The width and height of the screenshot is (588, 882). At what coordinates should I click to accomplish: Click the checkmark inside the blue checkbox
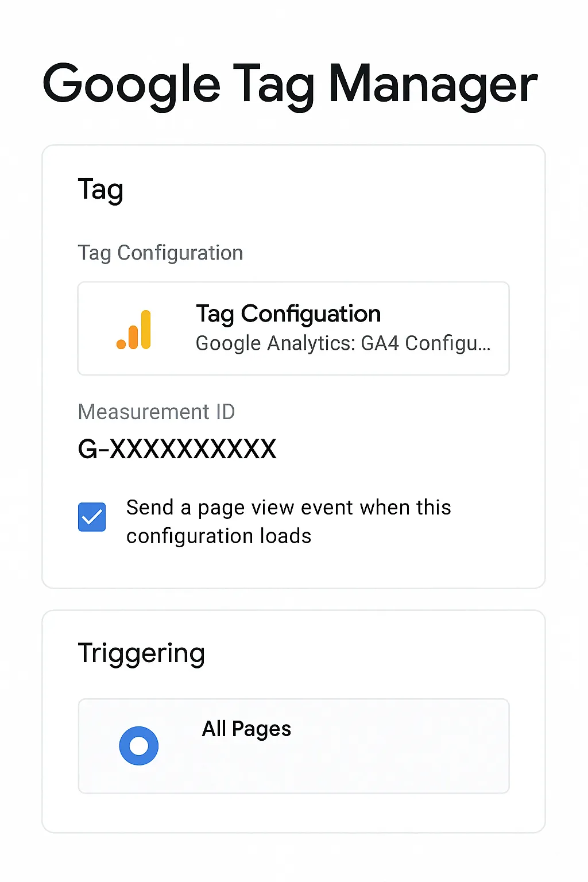pyautogui.click(x=92, y=517)
